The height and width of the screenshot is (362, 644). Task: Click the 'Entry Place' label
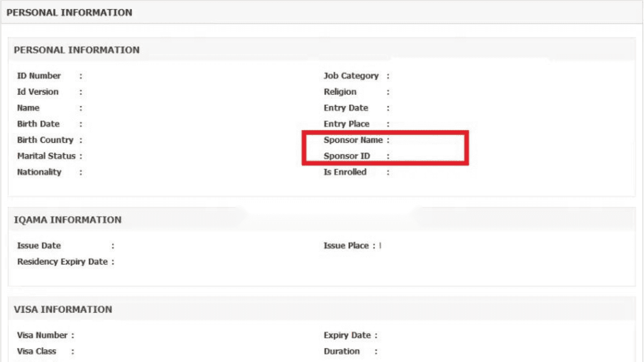pyautogui.click(x=347, y=124)
